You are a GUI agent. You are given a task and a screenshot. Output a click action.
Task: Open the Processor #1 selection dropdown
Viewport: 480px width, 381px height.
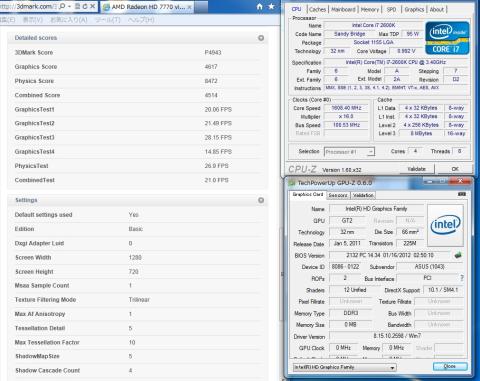coord(349,152)
